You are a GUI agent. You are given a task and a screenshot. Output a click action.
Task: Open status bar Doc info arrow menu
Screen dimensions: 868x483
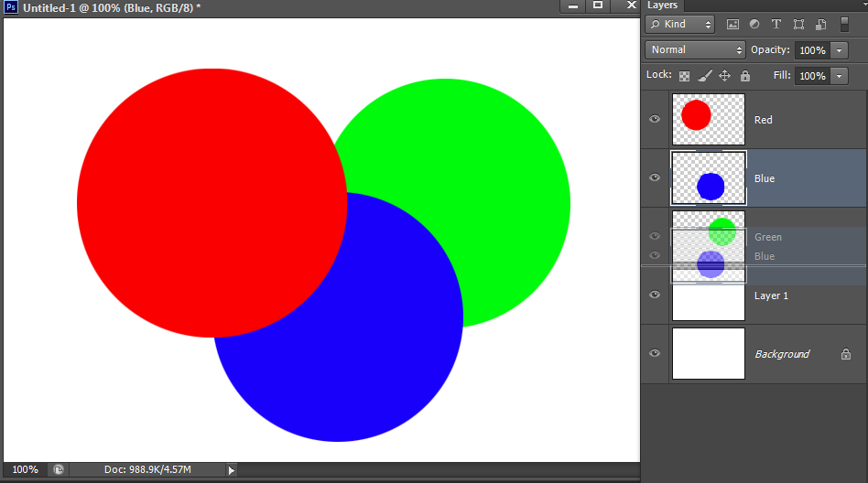point(231,470)
